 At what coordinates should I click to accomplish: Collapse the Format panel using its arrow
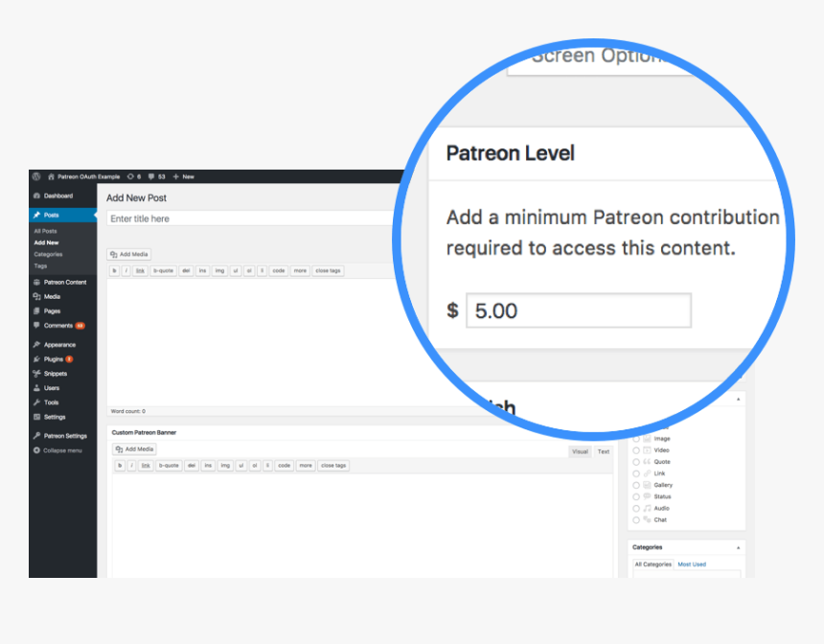[738, 399]
